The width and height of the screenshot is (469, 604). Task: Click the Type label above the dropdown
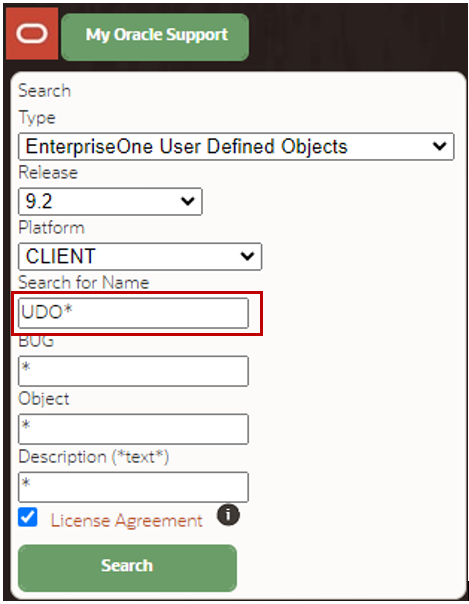[x=37, y=117]
